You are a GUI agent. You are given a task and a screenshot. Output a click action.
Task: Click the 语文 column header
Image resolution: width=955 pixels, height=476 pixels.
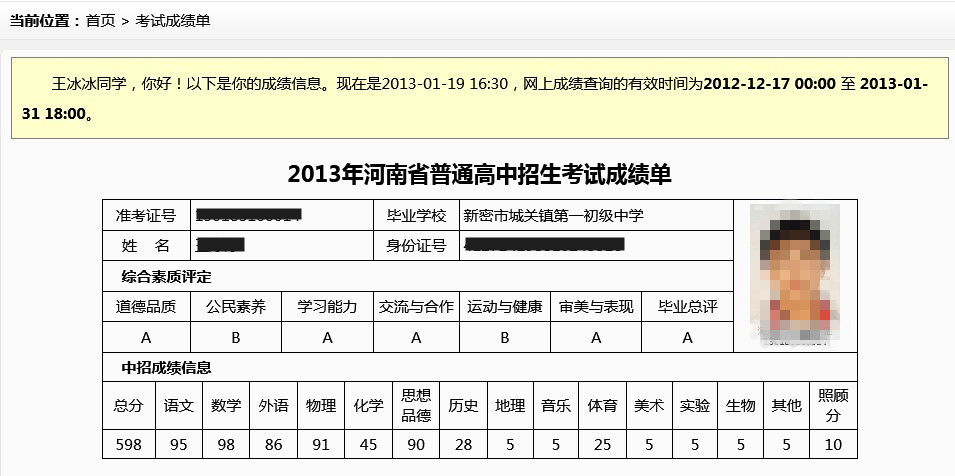coord(179,406)
